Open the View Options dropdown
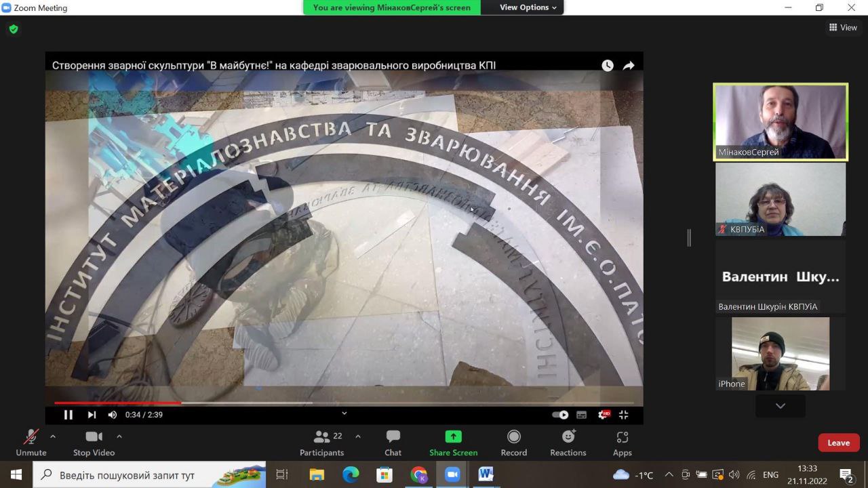The height and width of the screenshot is (488, 868). (x=528, y=7)
